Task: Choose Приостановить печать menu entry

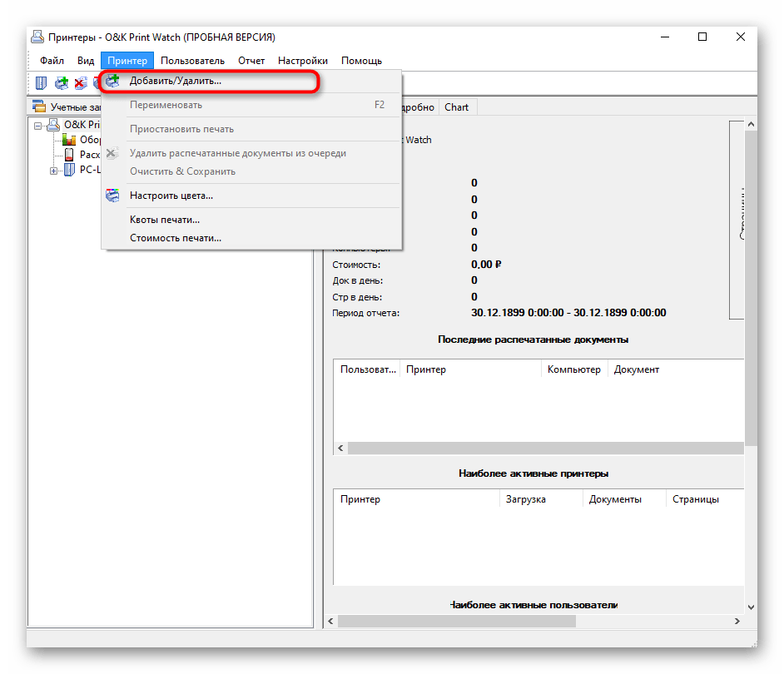Action: pos(251,129)
